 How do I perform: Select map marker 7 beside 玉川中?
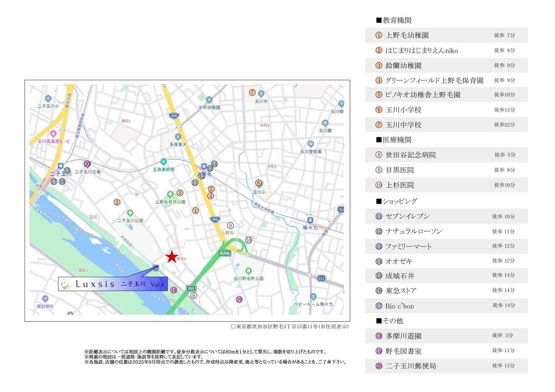(x=252, y=92)
